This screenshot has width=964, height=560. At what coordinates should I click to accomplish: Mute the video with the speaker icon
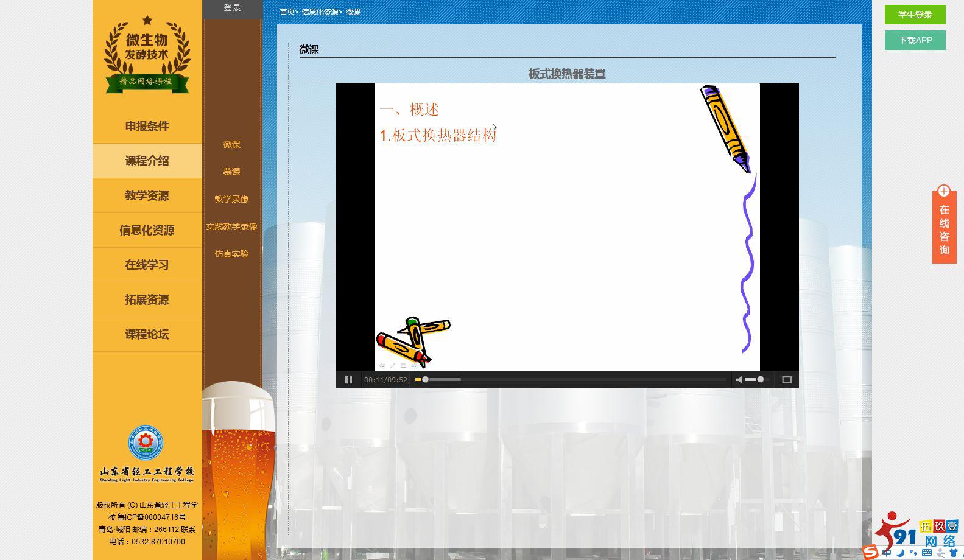[739, 380]
